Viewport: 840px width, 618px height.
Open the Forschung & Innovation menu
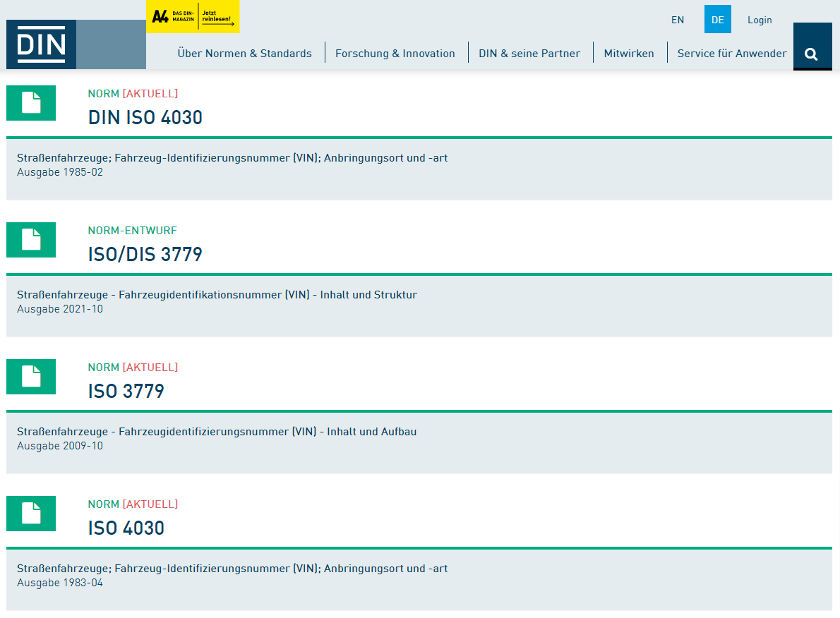(x=396, y=53)
